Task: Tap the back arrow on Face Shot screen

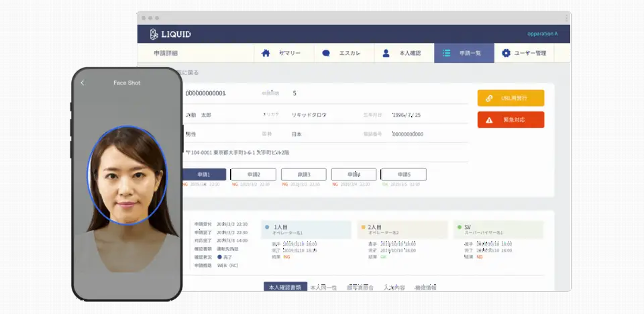Action: point(82,83)
